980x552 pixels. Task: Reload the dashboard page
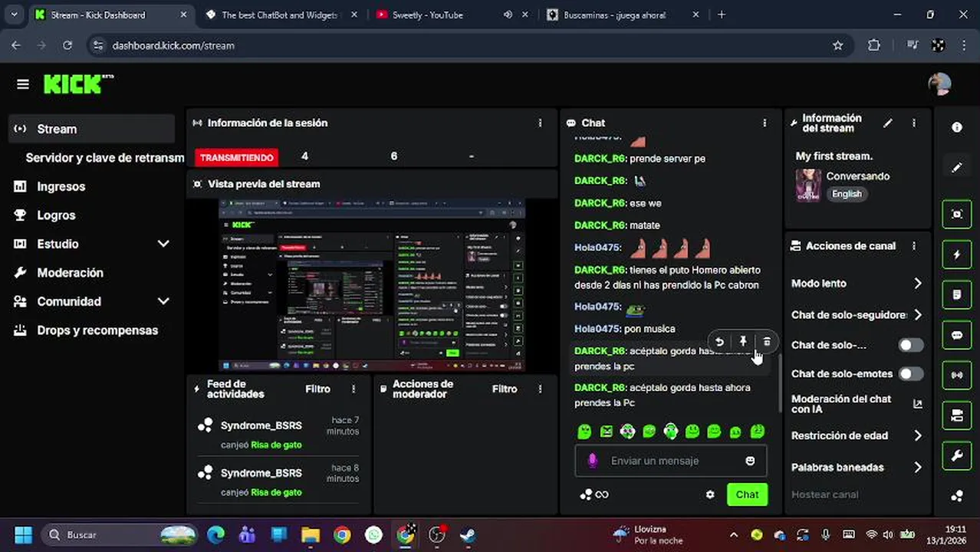67,45
